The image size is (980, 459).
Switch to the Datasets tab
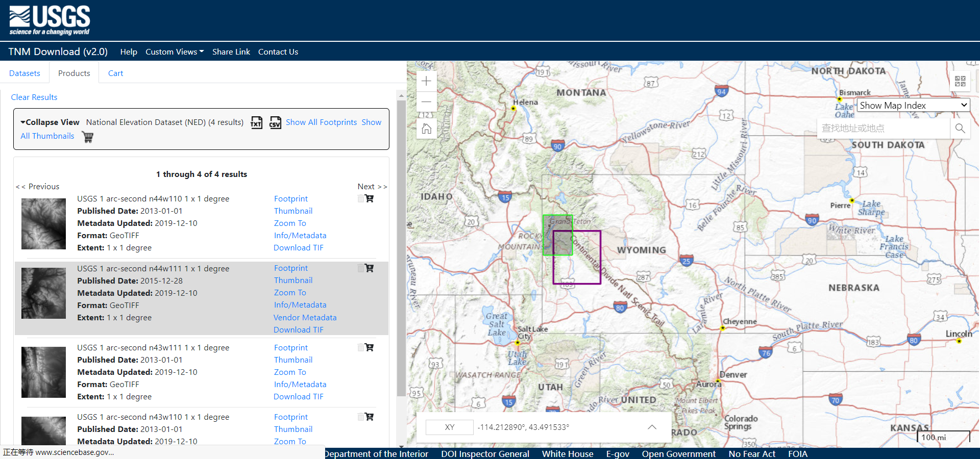coord(24,73)
